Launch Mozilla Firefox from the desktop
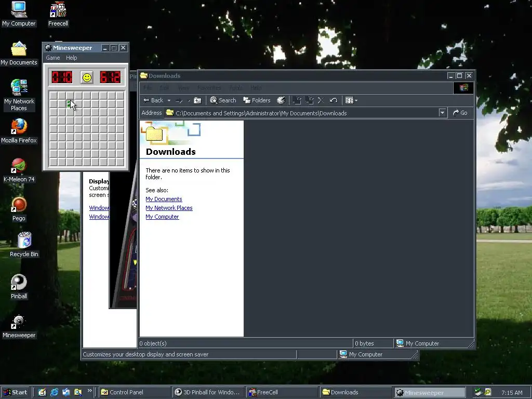This screenshot has height=399, width=532. click(19, 131)
